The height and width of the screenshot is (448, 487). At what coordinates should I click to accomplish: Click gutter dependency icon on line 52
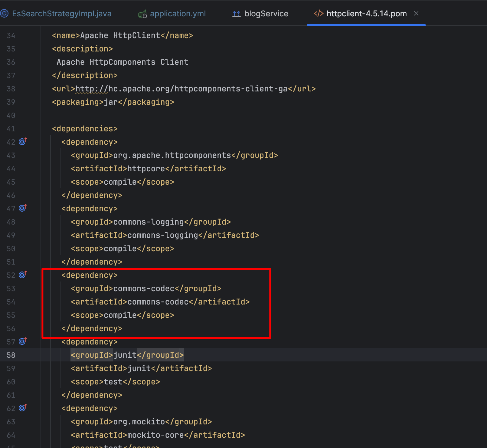point(23,275)
